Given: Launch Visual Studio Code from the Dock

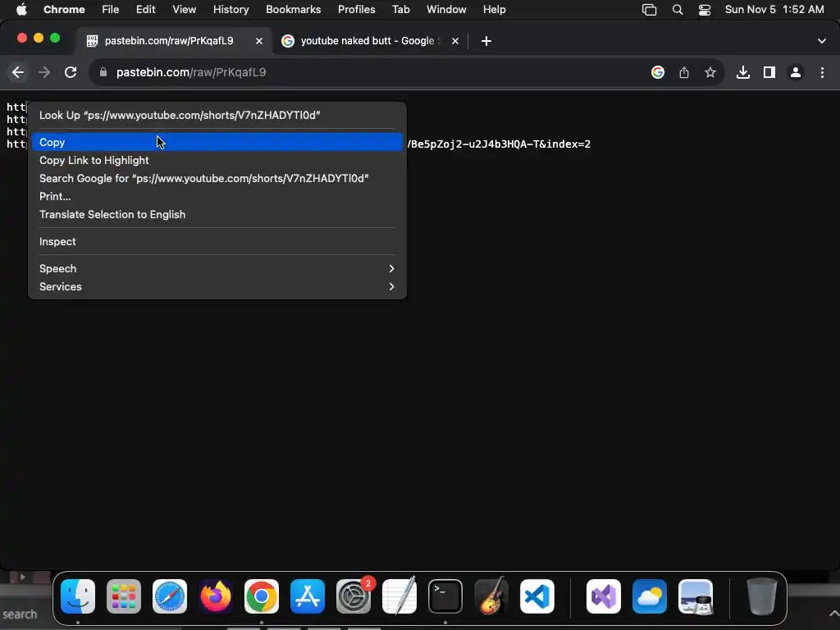Looking at the screenshot, I should click(x=537, y=596).
